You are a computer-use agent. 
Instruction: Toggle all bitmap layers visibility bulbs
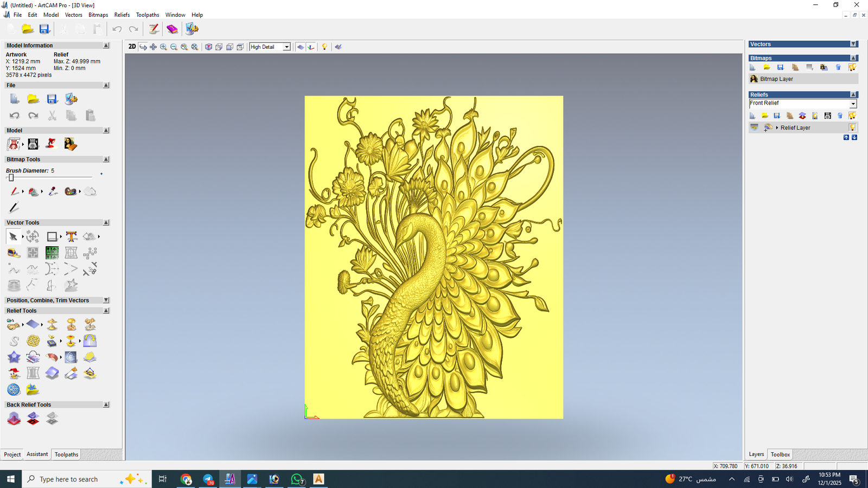click(x=852, y=68)
